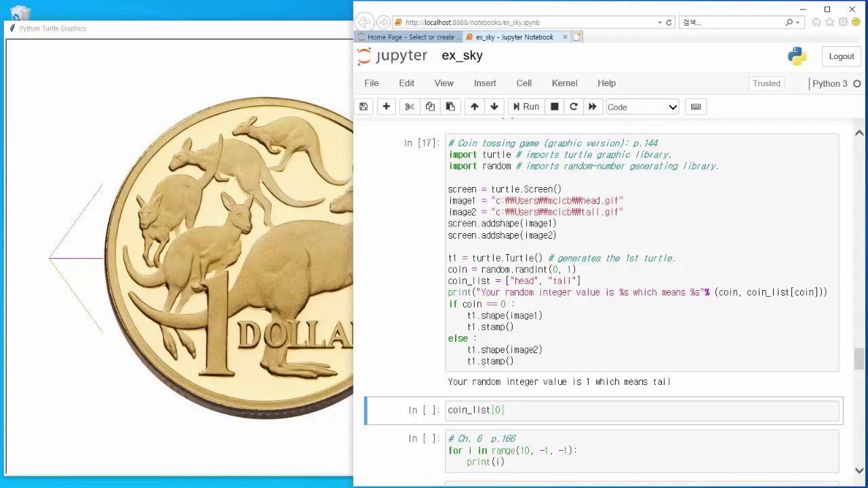This screenshot has height=488, width=868.
Task: Restart the kernel icon
Action: [x=573, y=106]
